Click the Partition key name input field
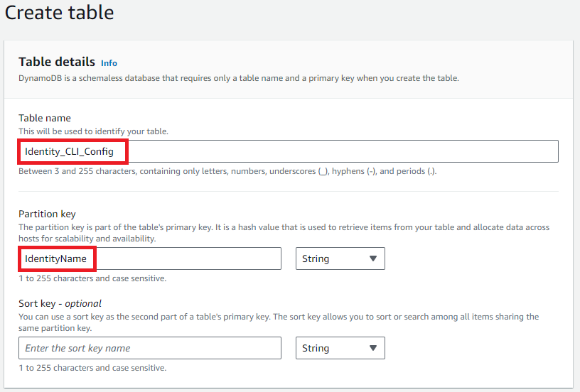The image size is (580, 392). 150,258
